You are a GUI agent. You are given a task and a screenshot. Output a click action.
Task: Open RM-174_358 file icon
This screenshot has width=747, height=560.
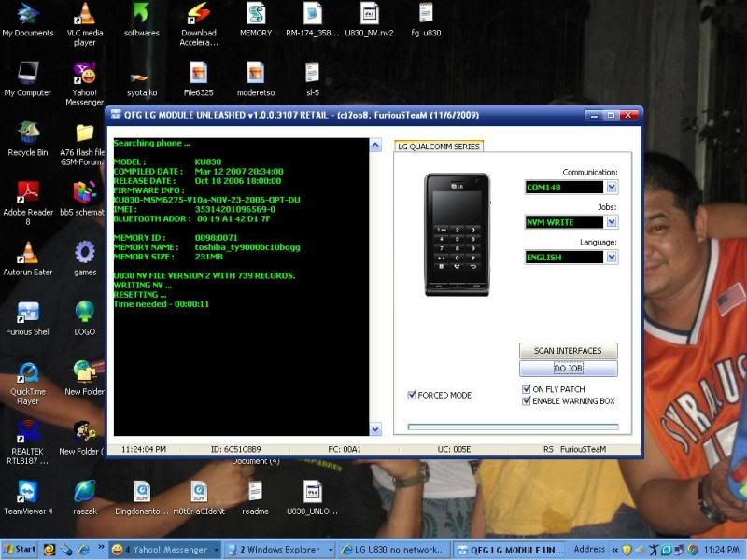pos(313,20)
